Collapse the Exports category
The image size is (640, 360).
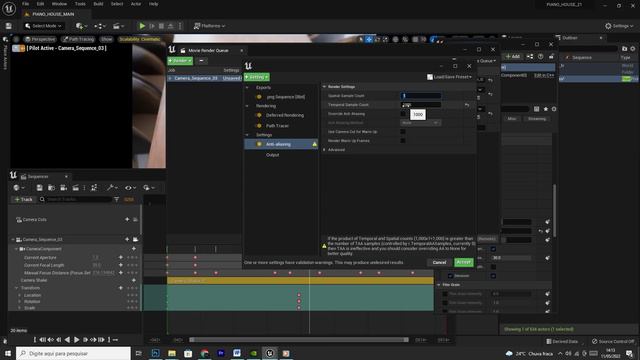pos(247,87)
